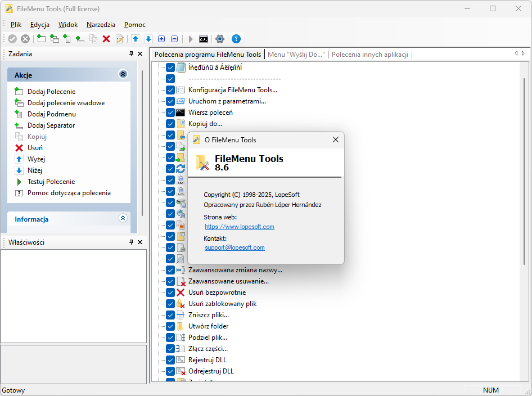Click the support@lopesoft.com email link

pos(235,247)
